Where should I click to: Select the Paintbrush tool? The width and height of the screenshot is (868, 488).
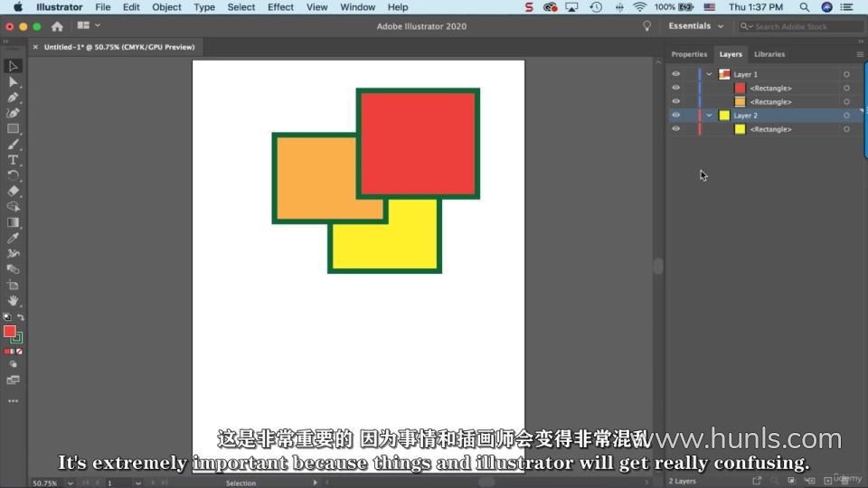point(13,145)
